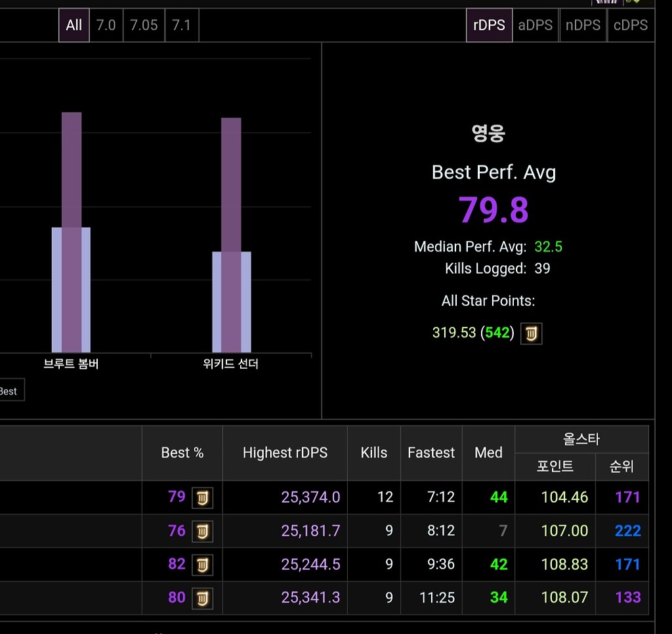Viewport: 672px width, 634px height.
Task: Click the Best Perf. Avg 79.8 value
Action: tap(493, 209)
